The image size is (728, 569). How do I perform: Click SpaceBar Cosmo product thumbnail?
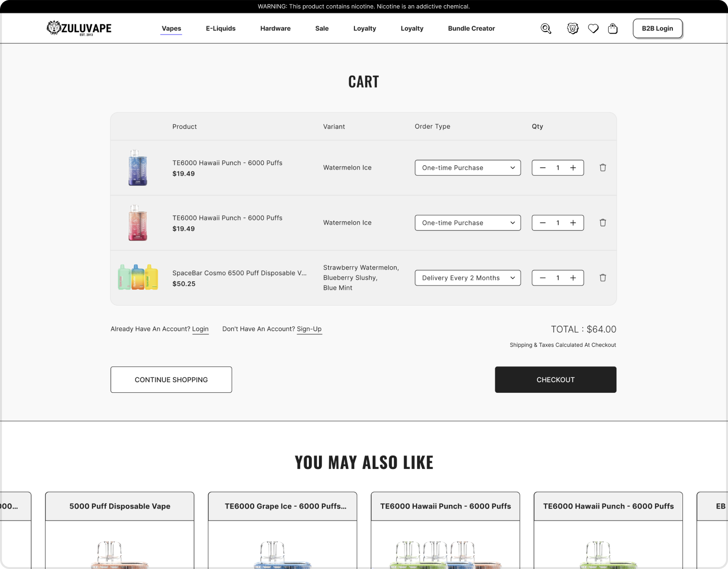[138, 277]
